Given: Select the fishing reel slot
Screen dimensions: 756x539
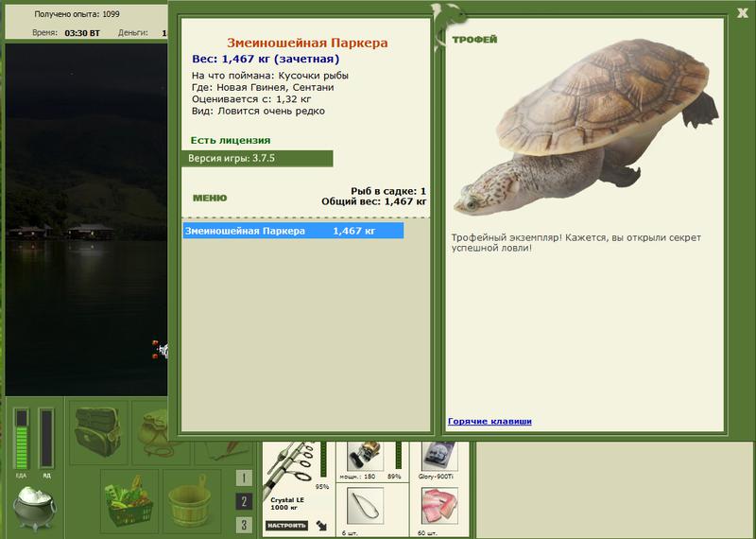Looking at the screenshot, I should [365, 456].
